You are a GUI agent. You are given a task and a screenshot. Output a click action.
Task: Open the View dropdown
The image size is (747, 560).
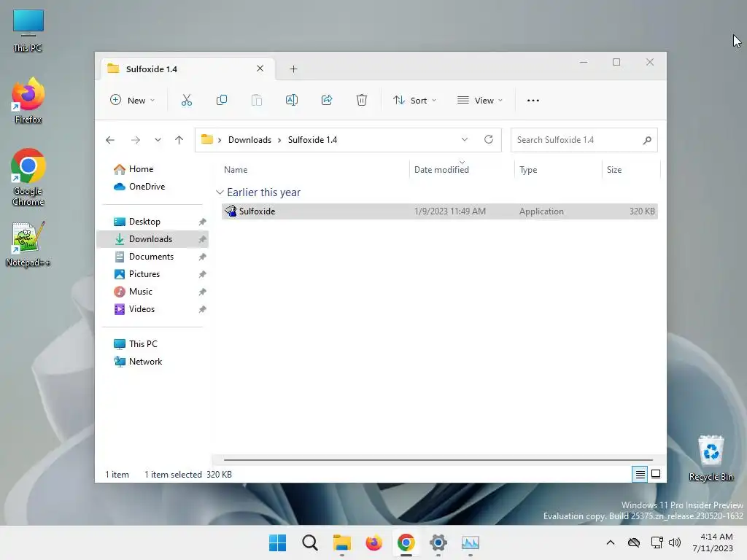coord(480,101)
